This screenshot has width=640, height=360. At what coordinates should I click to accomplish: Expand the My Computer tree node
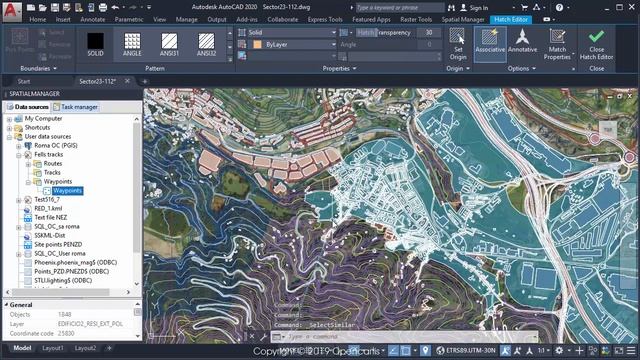click(x=9, y=119)
